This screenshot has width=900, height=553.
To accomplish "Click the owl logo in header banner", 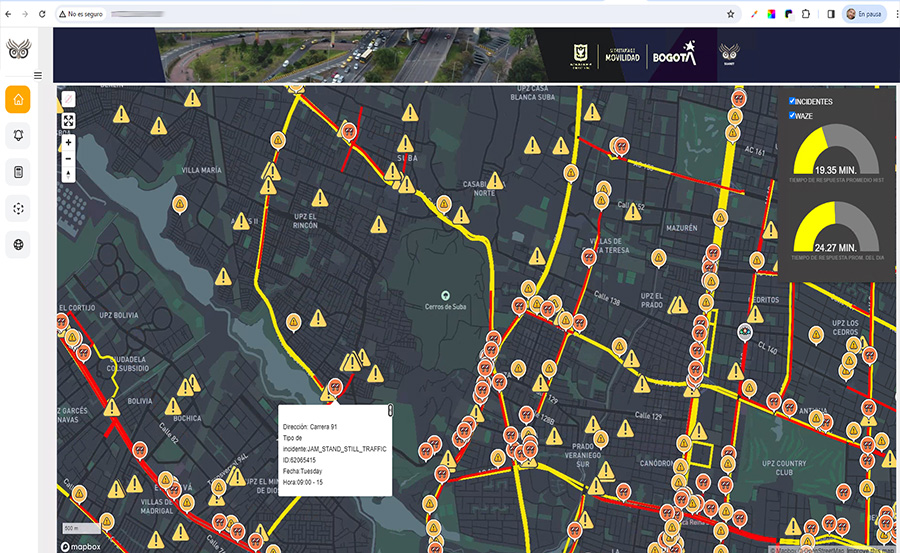I will [729, 54].
